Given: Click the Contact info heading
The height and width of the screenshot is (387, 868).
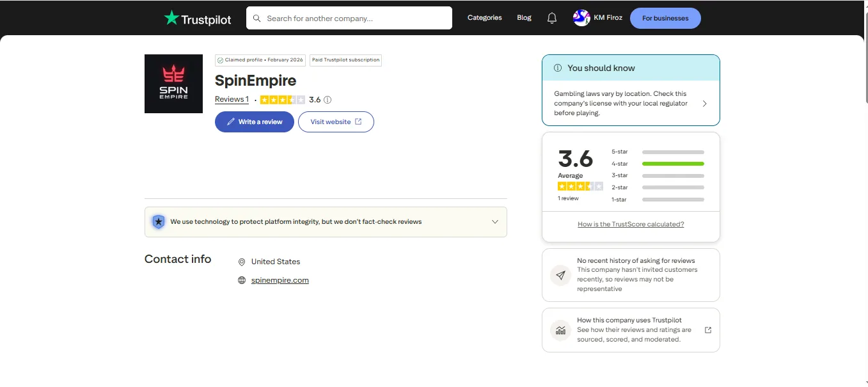Looking at the screenshot, I should point(178,259).
